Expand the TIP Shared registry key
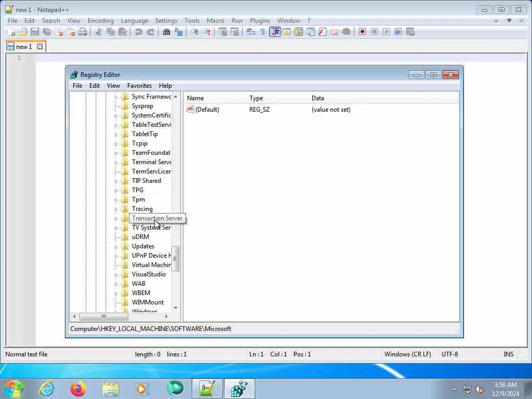 116,181
